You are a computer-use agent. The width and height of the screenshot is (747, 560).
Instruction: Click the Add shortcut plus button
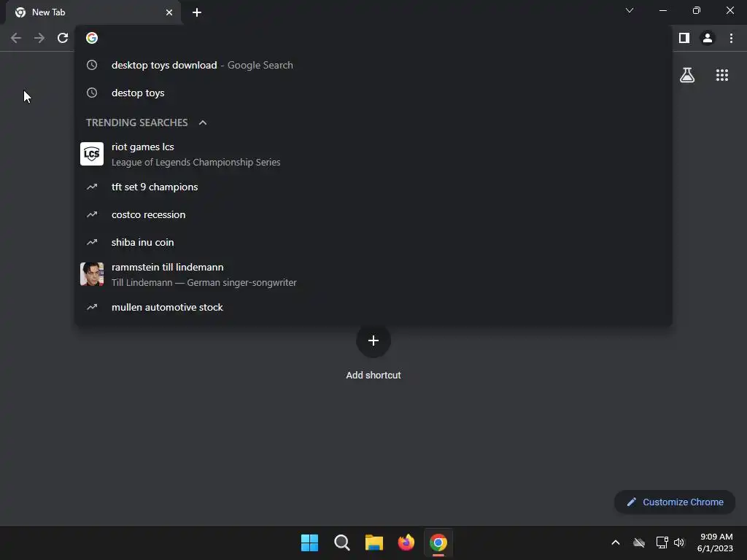373,341
